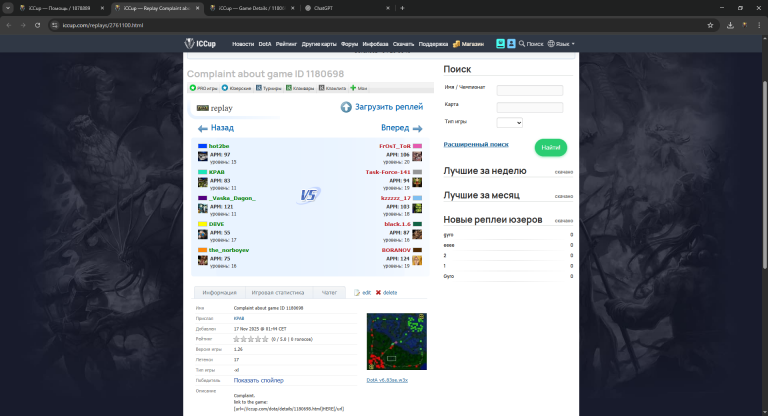Click KPAB's hero portrait
768x416 pixels.
[203, 182]
